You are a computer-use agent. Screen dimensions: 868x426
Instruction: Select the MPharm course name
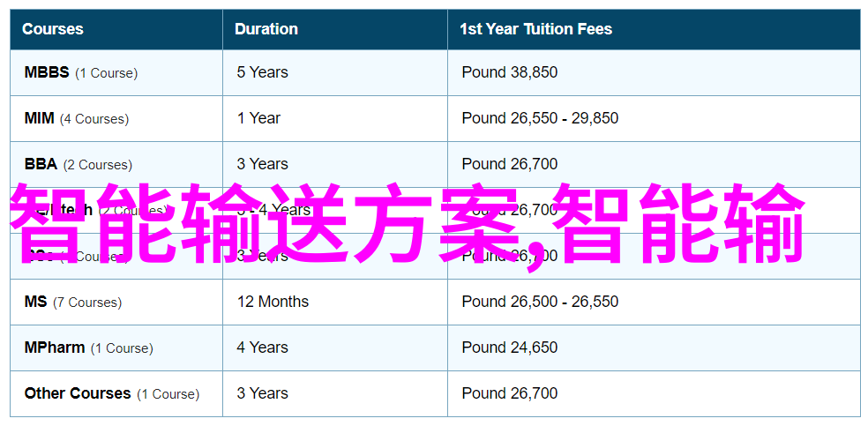55,348
